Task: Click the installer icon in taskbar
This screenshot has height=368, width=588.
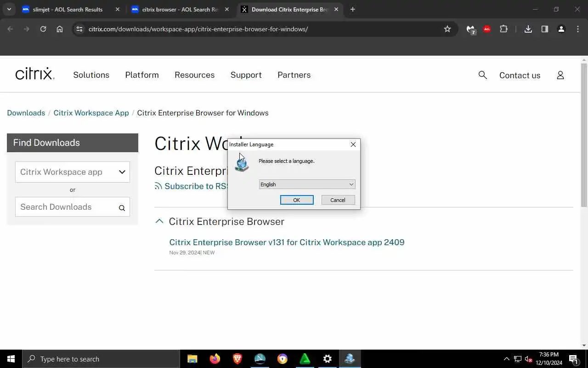Action: point(350,359)
